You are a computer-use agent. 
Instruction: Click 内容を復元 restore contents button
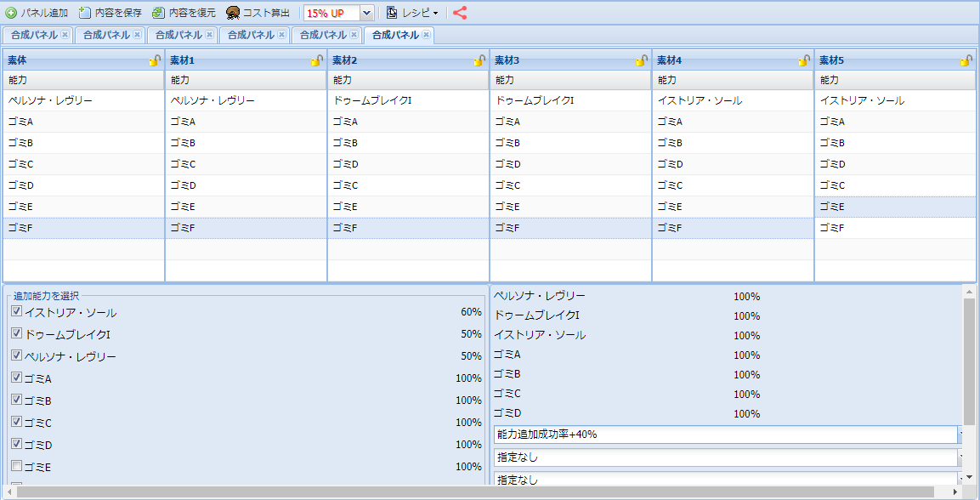pyautogui.click(x=184, y=13)
